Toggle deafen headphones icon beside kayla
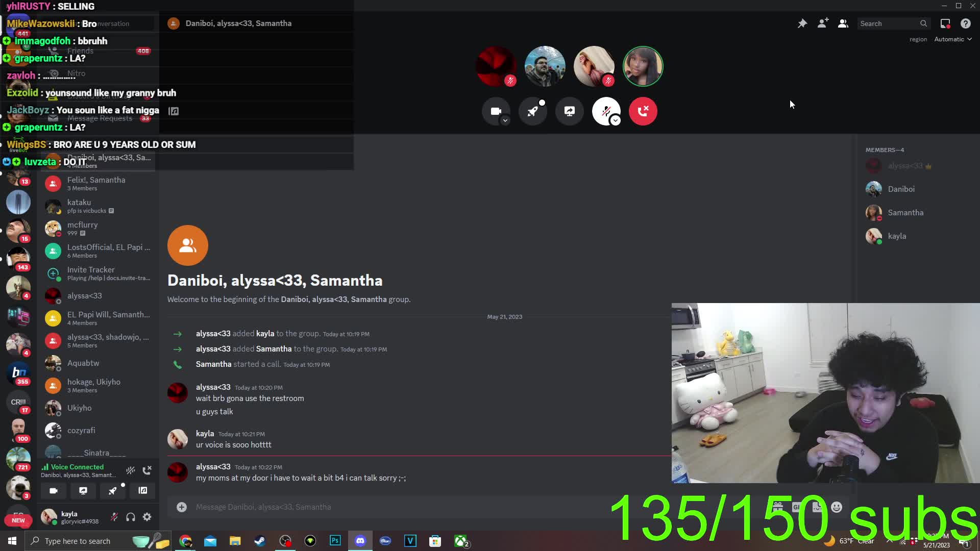 tap(131, 517)
